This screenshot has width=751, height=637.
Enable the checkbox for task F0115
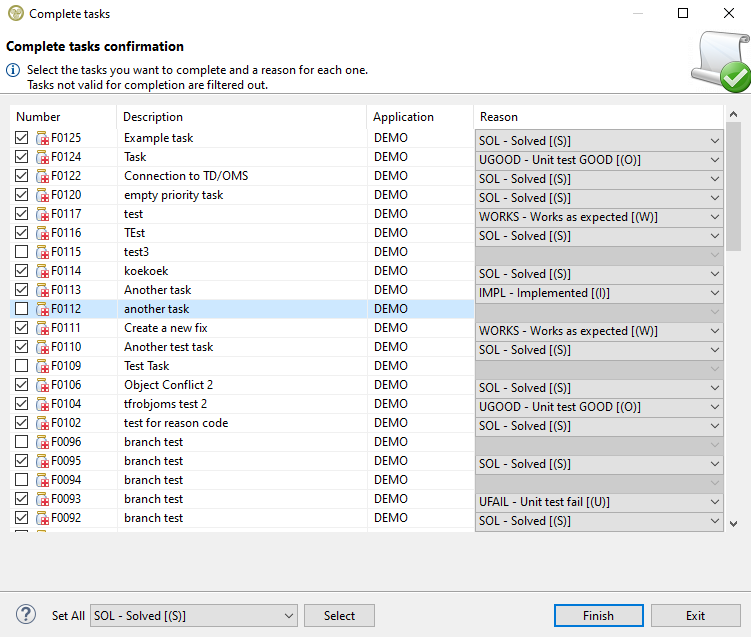pyautogui.click(x=22, y=252)
